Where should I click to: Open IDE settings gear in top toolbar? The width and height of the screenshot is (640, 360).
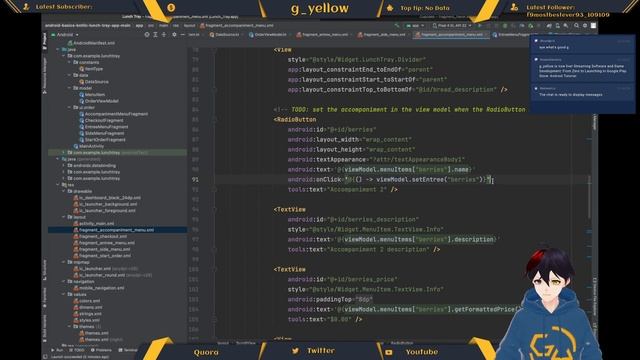pos(585,25)
